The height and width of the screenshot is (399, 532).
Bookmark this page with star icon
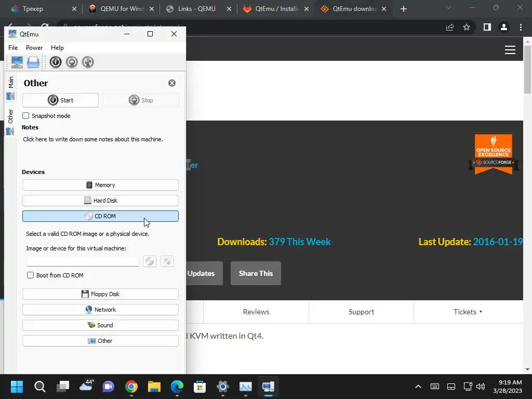pos(467,27)
